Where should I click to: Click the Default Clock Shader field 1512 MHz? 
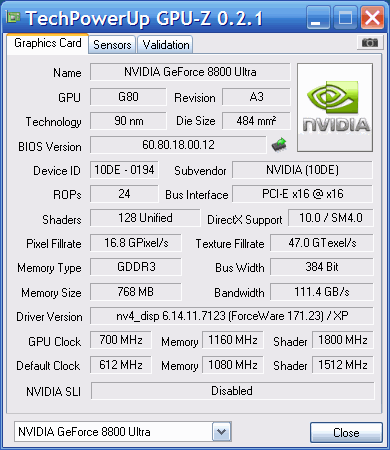[x=343, y=365]
